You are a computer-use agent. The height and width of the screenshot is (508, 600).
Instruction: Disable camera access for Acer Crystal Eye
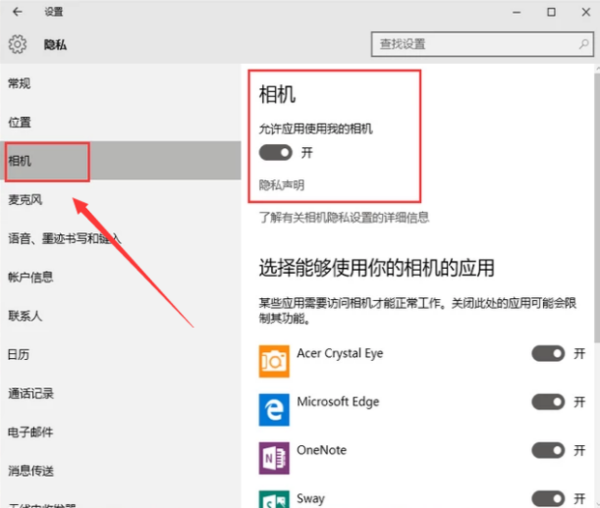coord(549,353)
